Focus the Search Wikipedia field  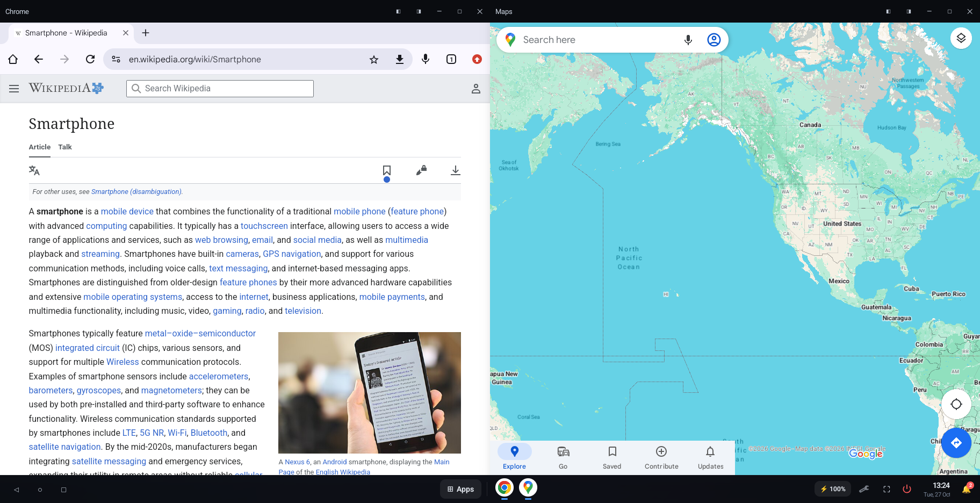point(220,89)
